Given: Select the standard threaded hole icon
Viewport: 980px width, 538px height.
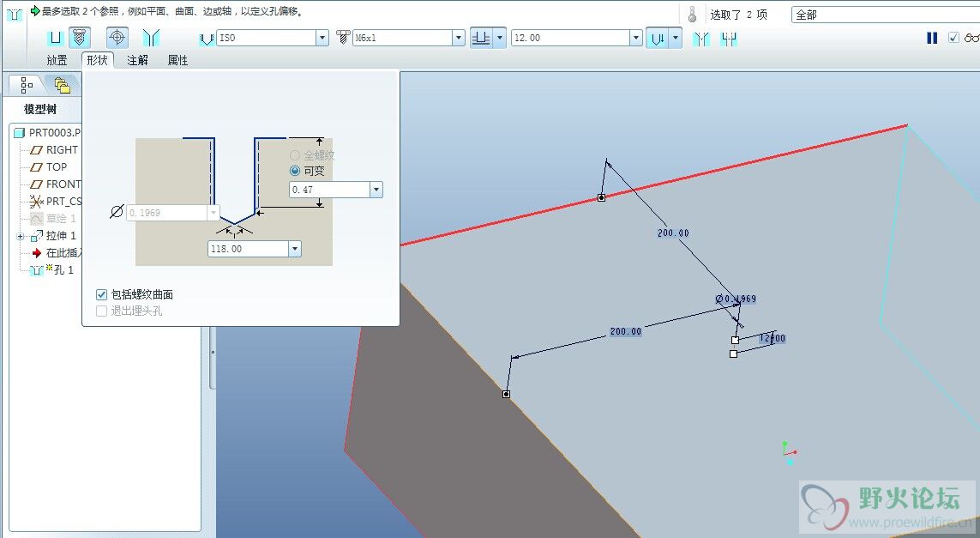Looking at the screenshot, I should pyautogui.click(x=79, y=38).
